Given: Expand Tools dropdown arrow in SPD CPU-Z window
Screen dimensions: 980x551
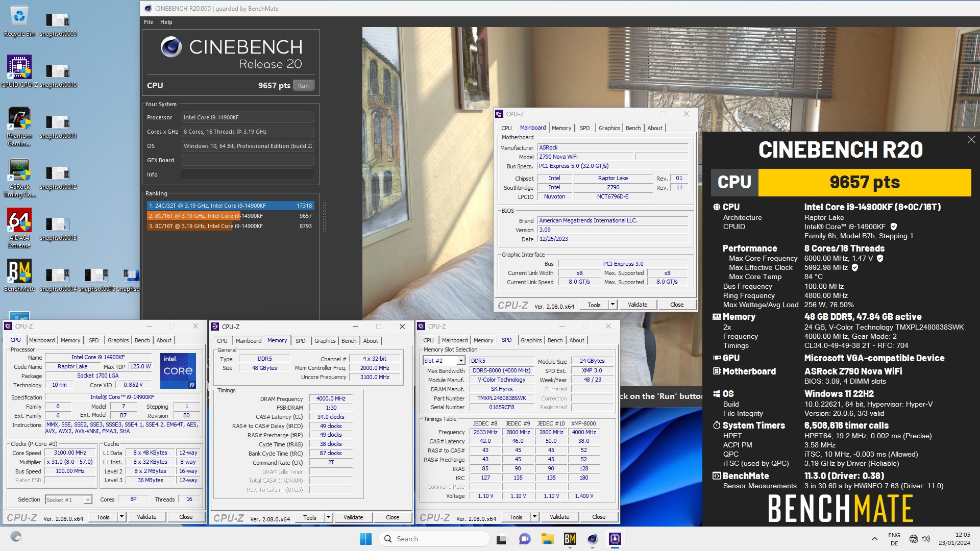Looking at the screenshot, I should coord(534,517).
